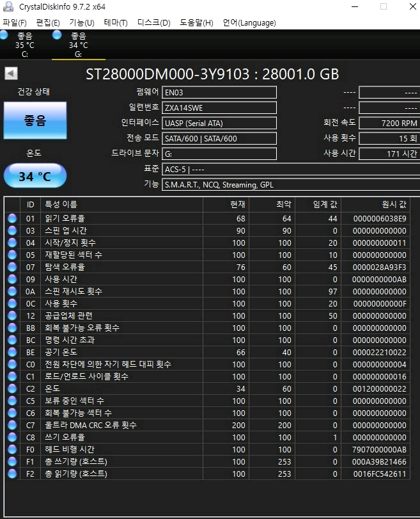Open the 기능(U) menu
Screen dimensions: 420x519
pos(82,22)
